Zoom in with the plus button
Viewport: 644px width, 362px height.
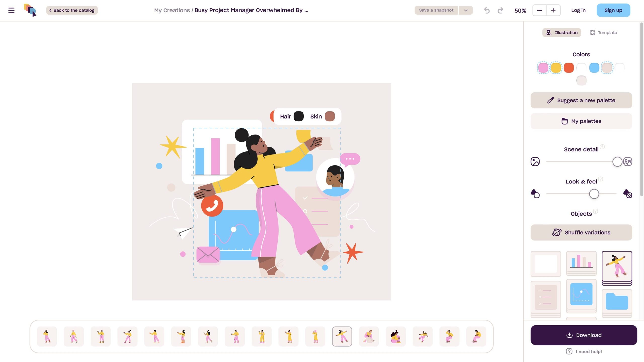point(553,10)
